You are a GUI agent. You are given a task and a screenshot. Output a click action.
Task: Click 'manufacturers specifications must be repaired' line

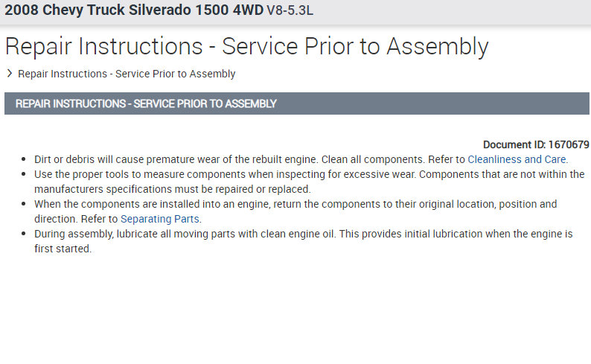point(171,189)
